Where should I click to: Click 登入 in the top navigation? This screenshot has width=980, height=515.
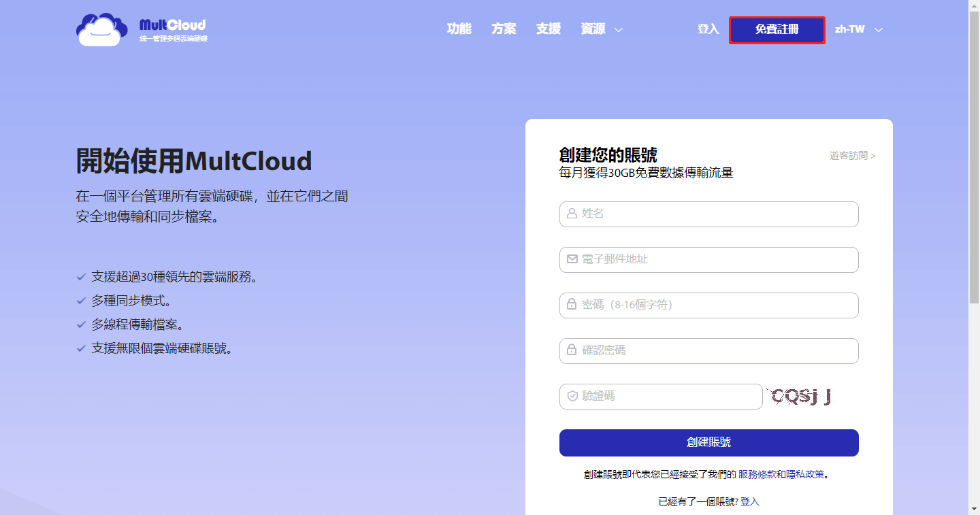coord(708,29)
